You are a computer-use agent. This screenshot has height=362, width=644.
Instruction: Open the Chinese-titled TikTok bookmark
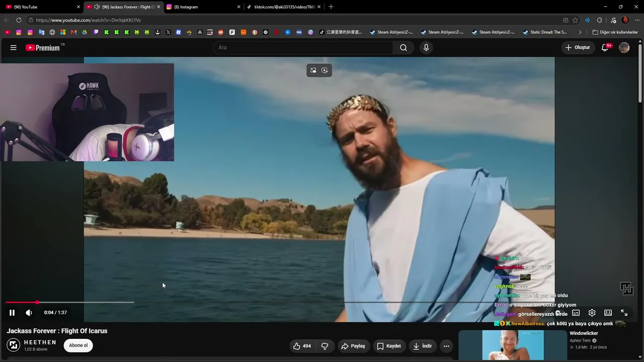point(341,32)
